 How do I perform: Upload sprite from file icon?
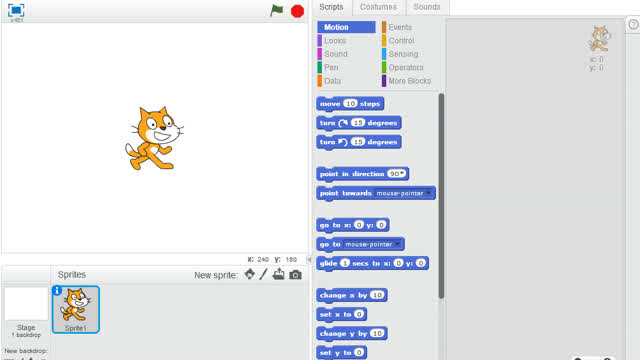[278, 274]
